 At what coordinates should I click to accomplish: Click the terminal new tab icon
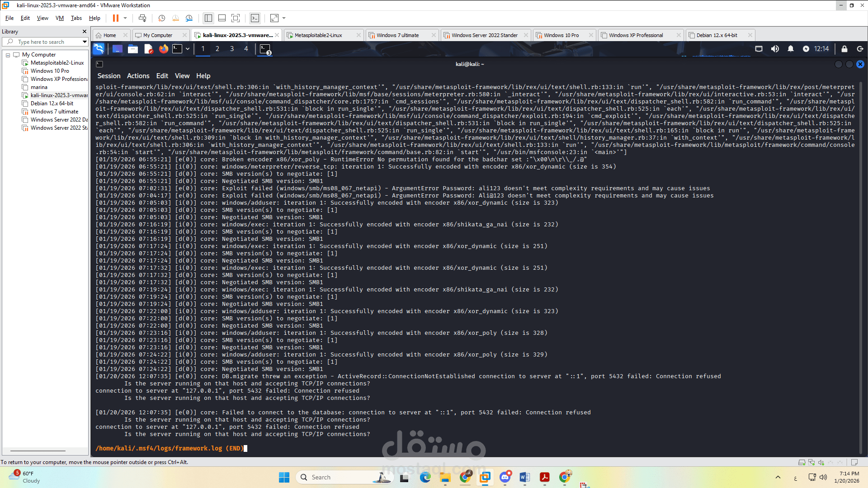pos(99,64)
